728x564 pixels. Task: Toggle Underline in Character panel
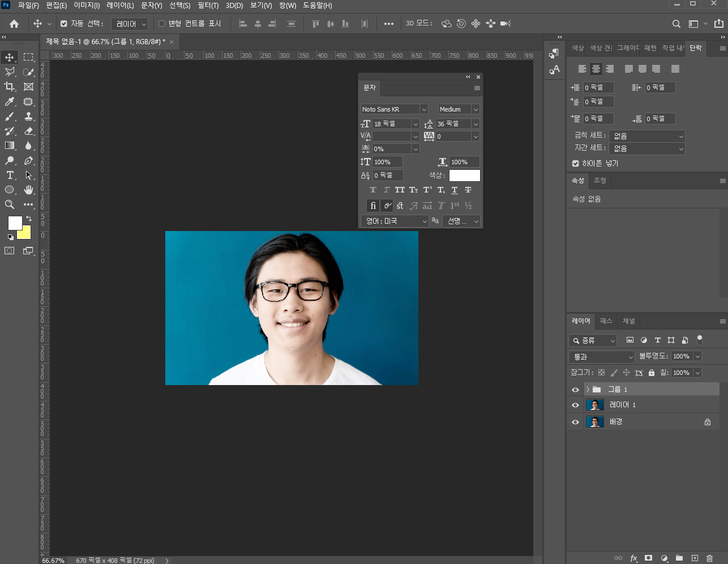tap(455, 190)
